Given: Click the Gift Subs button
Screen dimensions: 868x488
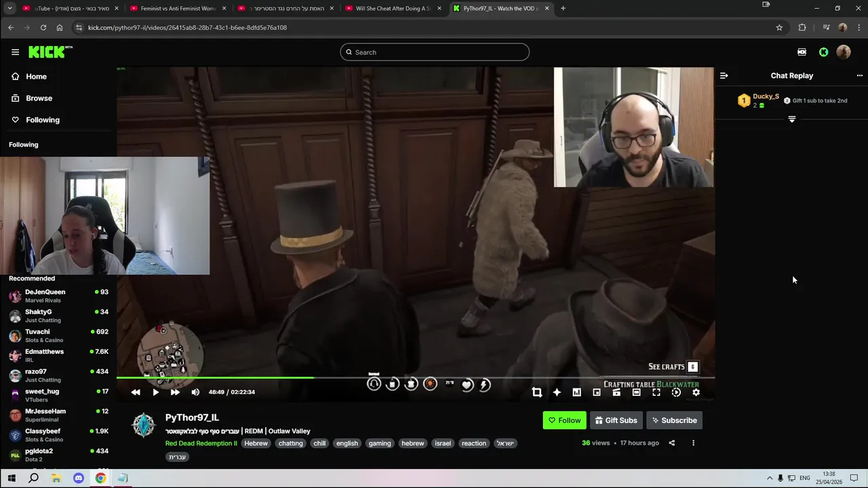Looking at the screenshot, I should click(616, 420).
